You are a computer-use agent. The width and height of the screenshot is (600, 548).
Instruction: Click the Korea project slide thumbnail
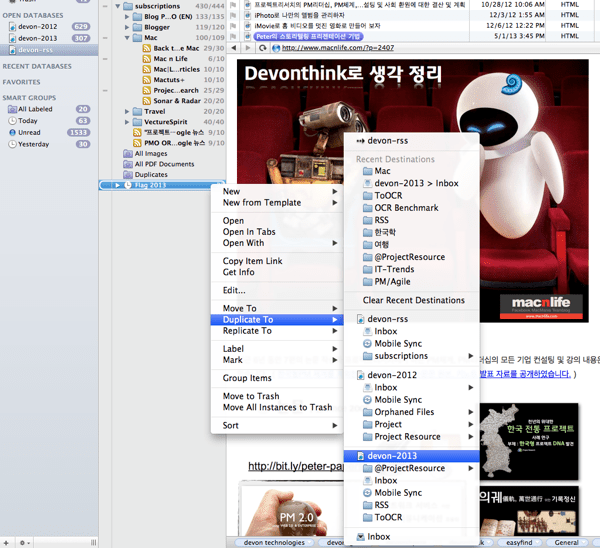coord(529,441)
